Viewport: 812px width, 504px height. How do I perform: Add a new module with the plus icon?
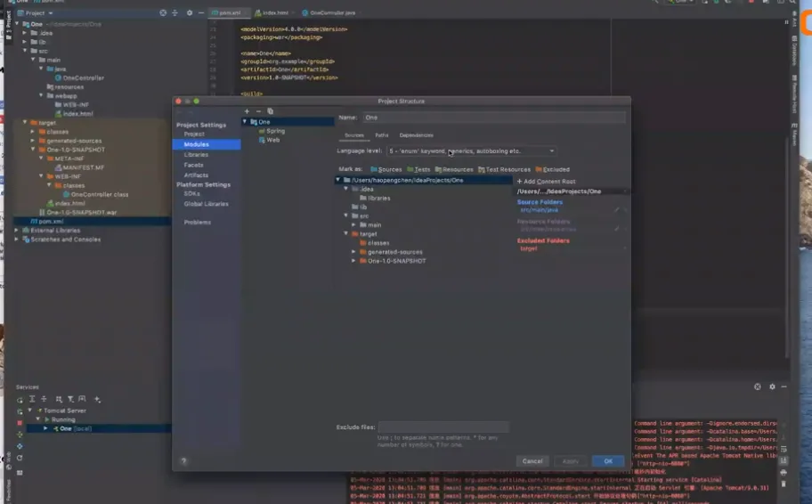(247, 111)
